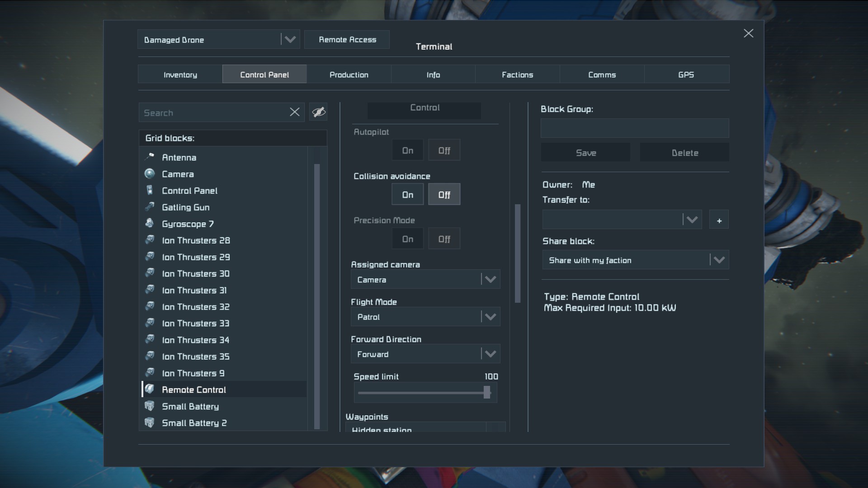The image size is (868, 488).
Task: Switch to the Inventory tab
Action: coord(180,75)
